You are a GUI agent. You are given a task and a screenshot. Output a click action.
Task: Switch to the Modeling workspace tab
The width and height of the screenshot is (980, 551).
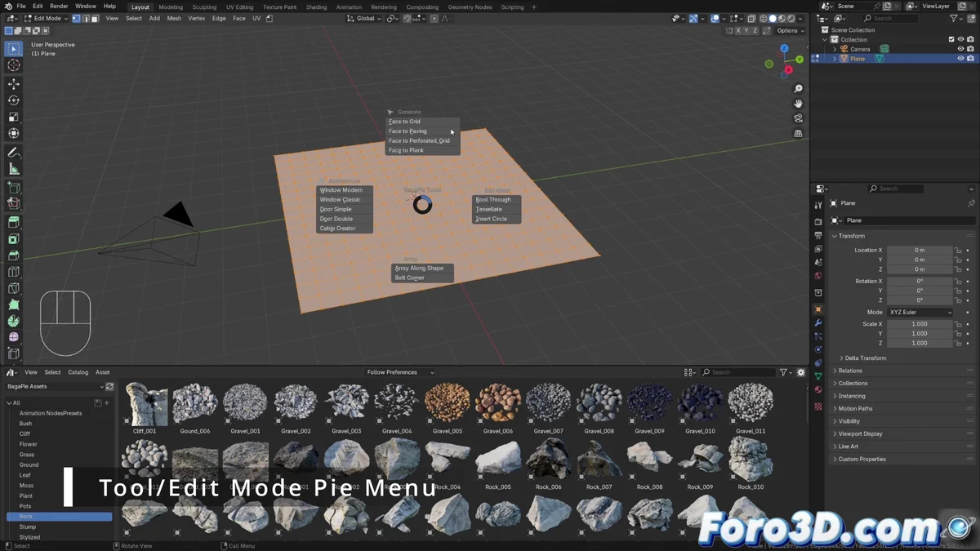pyautogui.click(x=171, y=7)
